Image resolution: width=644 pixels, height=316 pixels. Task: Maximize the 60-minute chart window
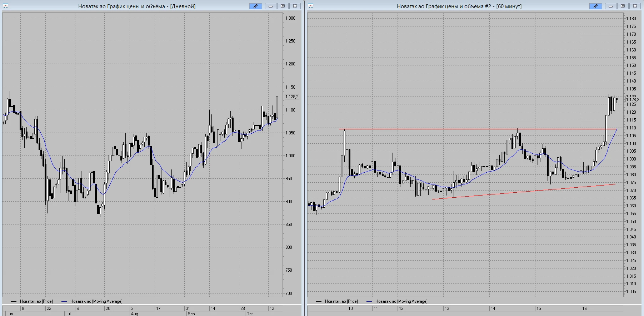point(623,6)
